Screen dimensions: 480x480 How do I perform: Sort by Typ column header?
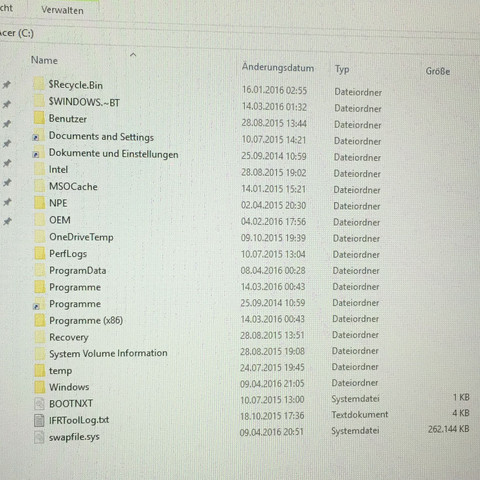click(x=342, y=69)
